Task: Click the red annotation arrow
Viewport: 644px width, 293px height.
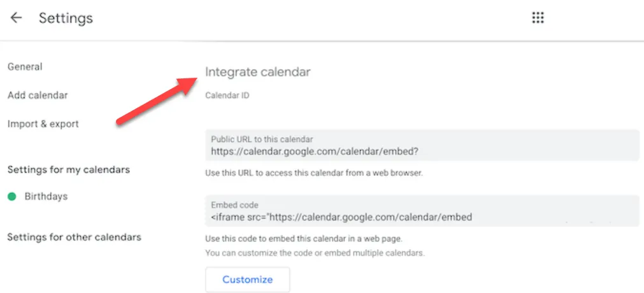Action: click(x=157, y=100)
